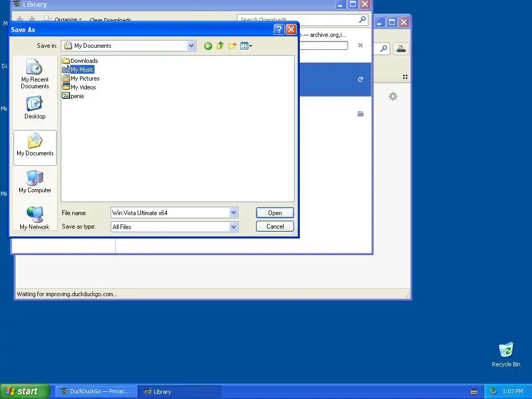Screen dimensions: 532x399
Task: Click the File name text field
Action: coord(170,212)
